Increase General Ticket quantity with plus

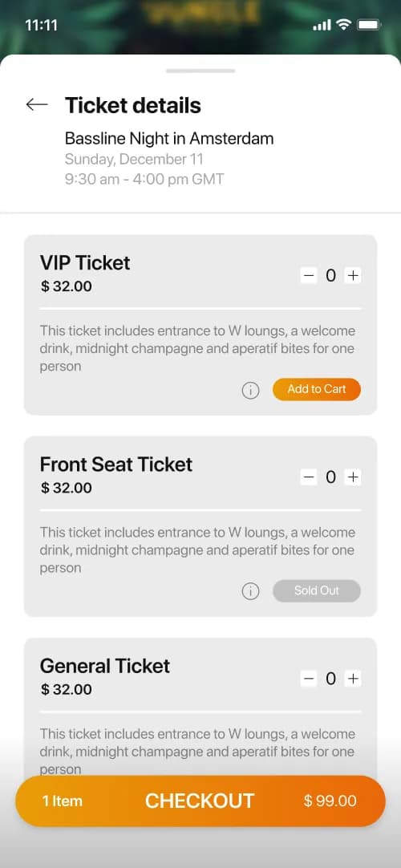click(x=352, y=678)
